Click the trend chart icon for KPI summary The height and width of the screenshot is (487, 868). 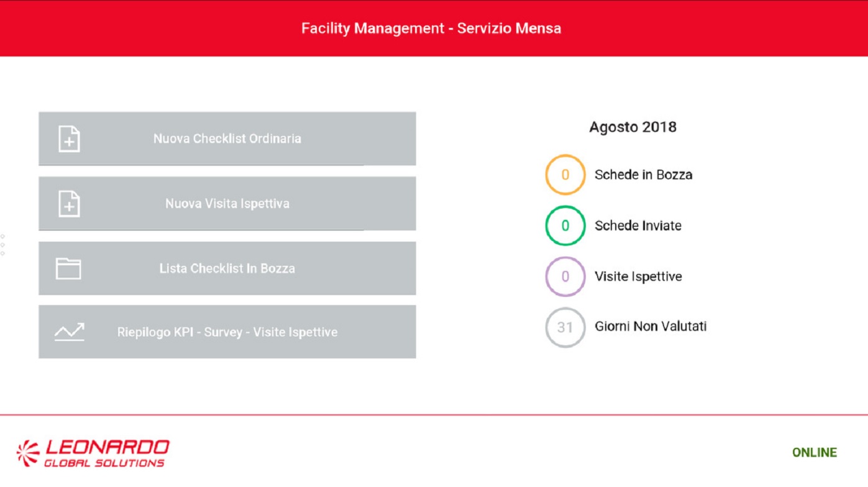(x=69, y=332)
